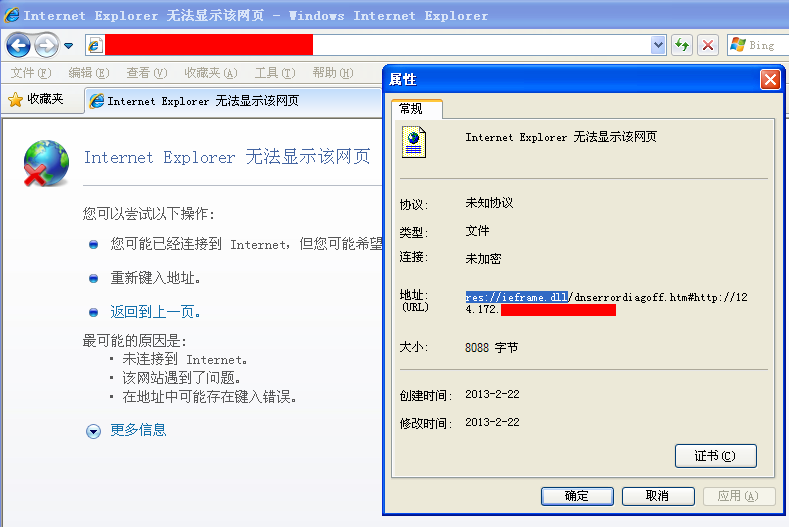Click the '您可以尝试以下操作:' heading text
The image size is (789, 527).
148,214
